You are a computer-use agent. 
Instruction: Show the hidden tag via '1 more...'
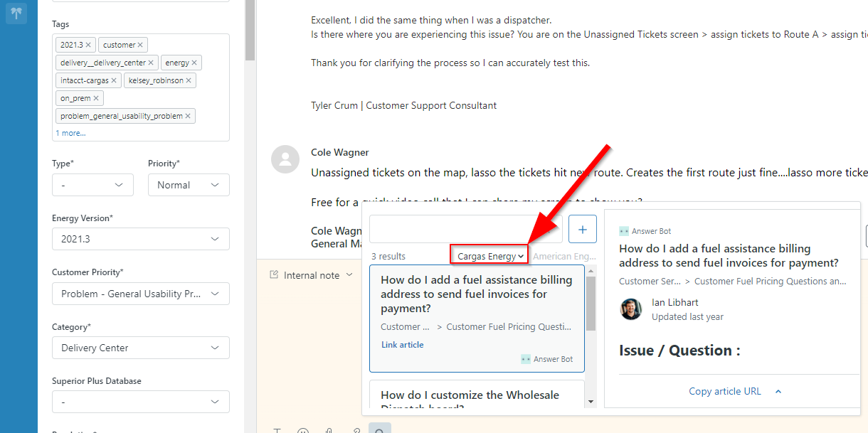click(x=70, y=133)
